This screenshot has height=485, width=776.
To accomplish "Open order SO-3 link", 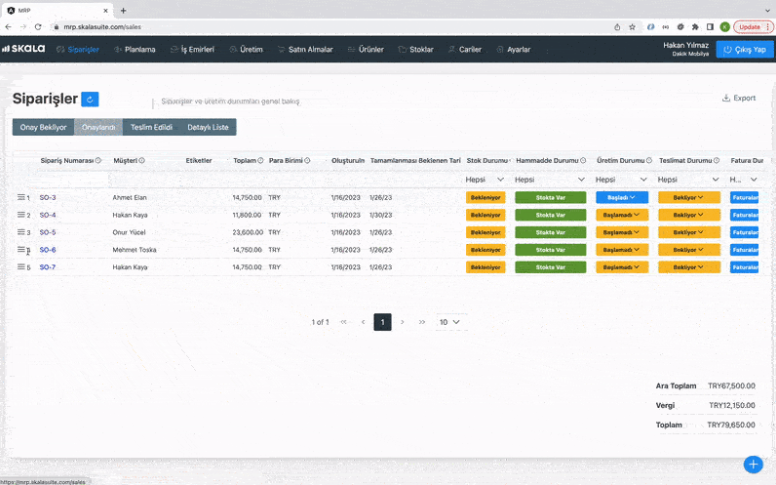I will pyautogui.click(x=48, y=197).
